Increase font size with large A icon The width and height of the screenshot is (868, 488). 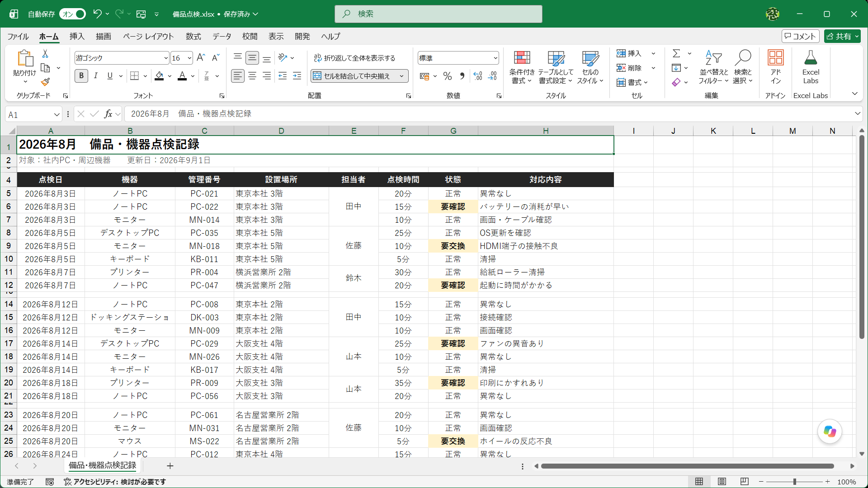tap(201, 58)
